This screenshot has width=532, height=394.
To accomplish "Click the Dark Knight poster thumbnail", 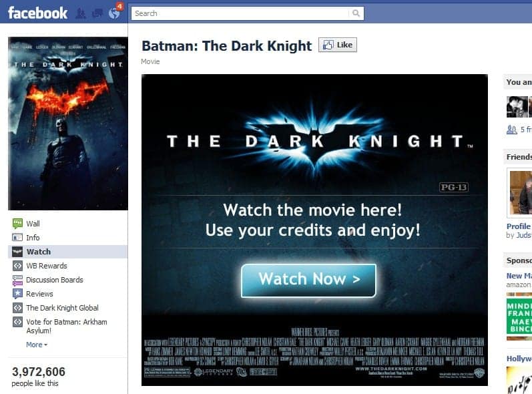I will point(68,124).
